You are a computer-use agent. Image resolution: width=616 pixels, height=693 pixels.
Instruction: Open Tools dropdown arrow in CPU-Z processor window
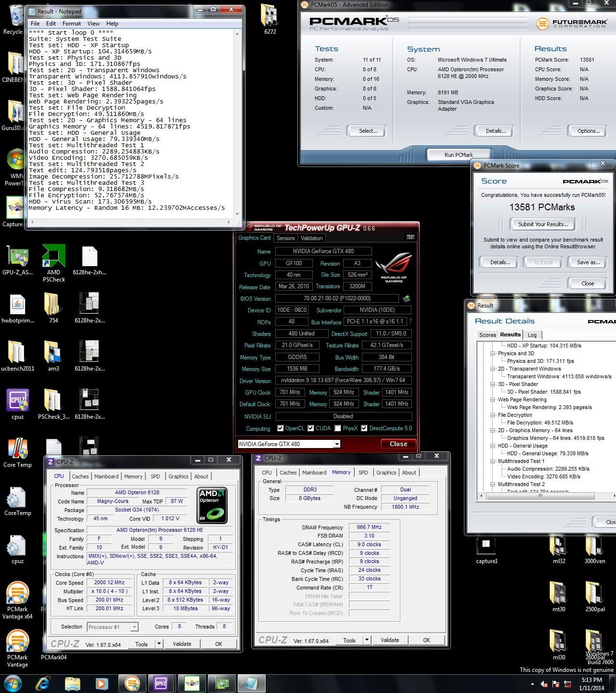pos(159,644)
